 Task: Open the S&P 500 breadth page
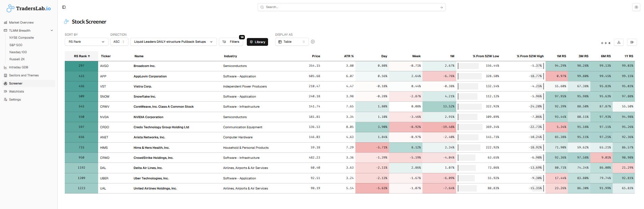click(16, 45)
